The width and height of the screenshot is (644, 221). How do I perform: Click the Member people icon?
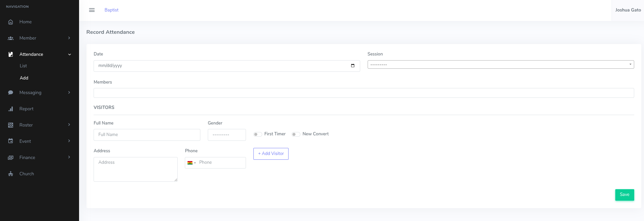10,38
